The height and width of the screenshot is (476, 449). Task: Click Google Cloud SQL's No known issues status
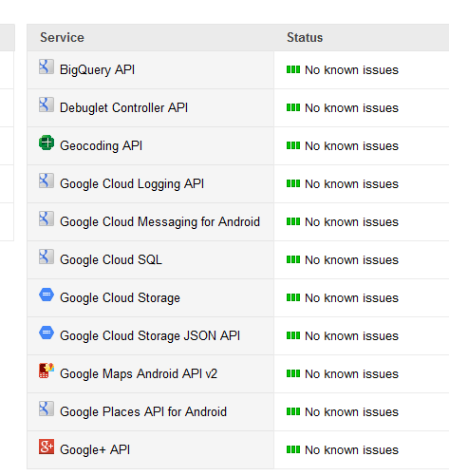click(x=351, y=260)
